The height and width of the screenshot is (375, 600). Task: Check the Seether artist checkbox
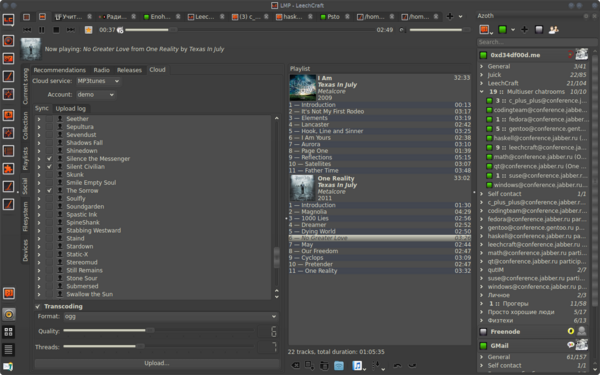coord(49,119)
